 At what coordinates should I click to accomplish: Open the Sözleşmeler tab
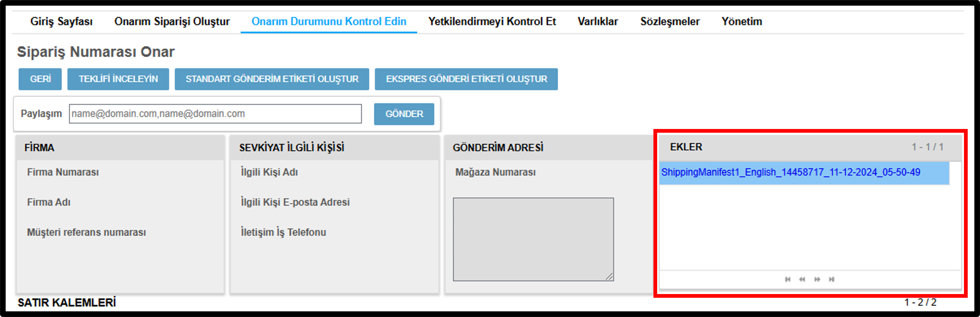tap(669, 21)
